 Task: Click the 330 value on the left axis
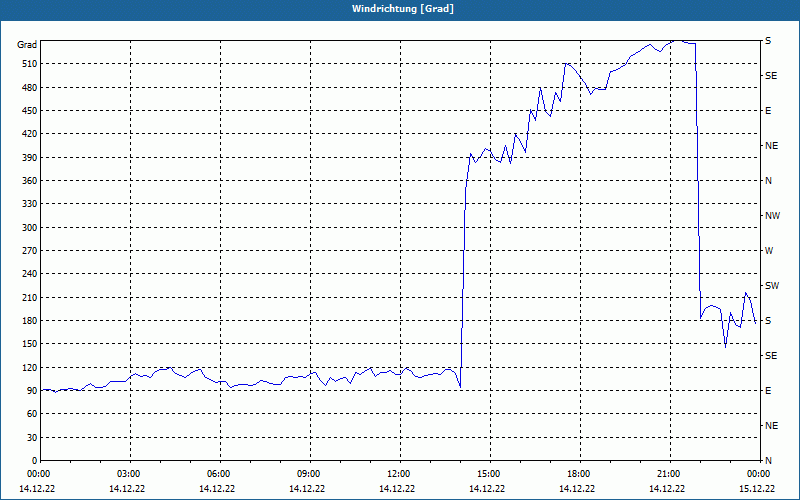[30, 204]
